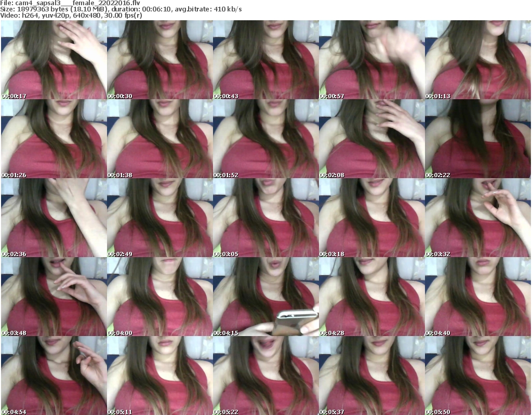Open the thumbnail frame at 00:01:38

pyautogui.click(x=160, y=139)
